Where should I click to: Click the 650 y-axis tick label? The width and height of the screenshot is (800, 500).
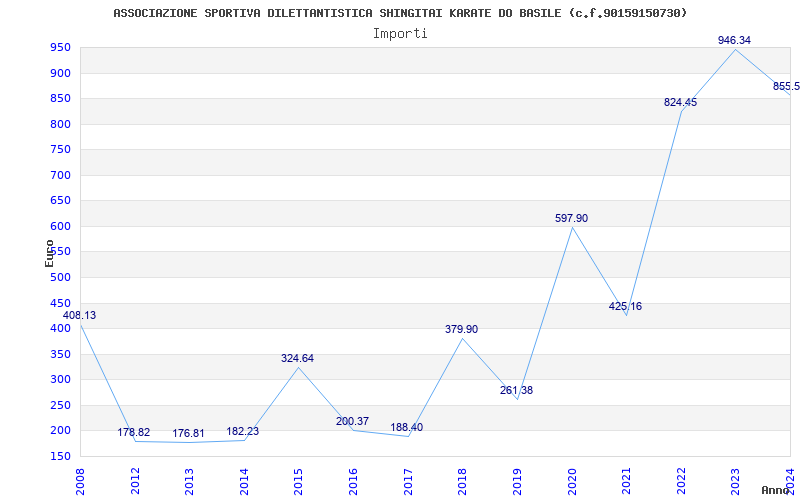60,201
